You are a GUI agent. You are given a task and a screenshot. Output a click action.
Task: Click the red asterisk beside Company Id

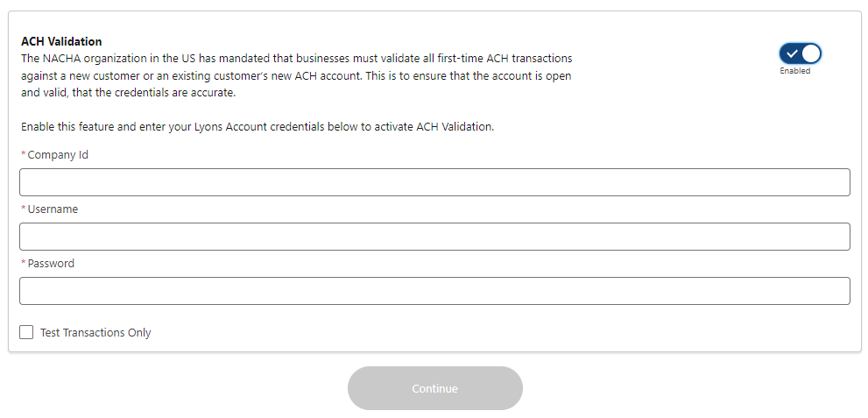tap(23, 155)
